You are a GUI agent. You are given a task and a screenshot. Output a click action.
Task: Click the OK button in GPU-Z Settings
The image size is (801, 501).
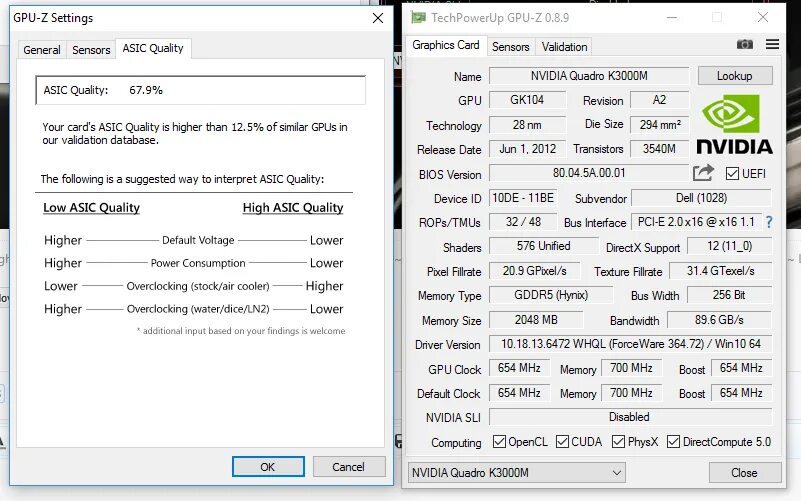(268, 467)
